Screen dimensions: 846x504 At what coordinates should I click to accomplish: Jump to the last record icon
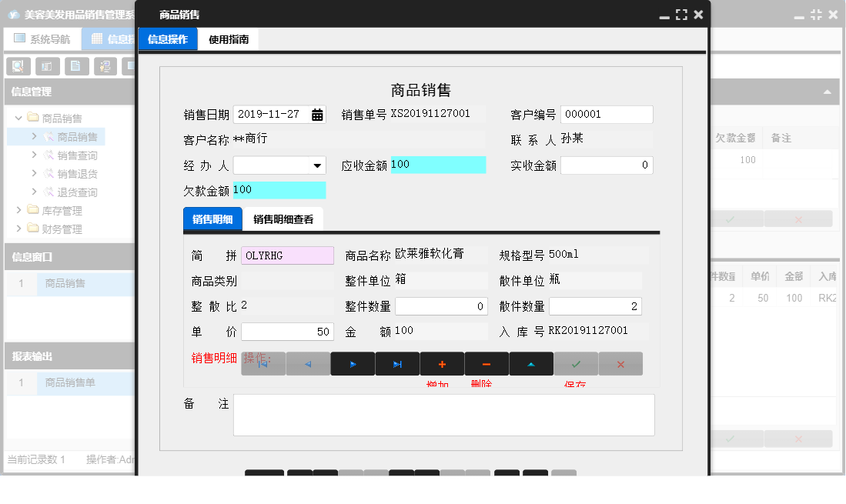click(x=397, y=363)
